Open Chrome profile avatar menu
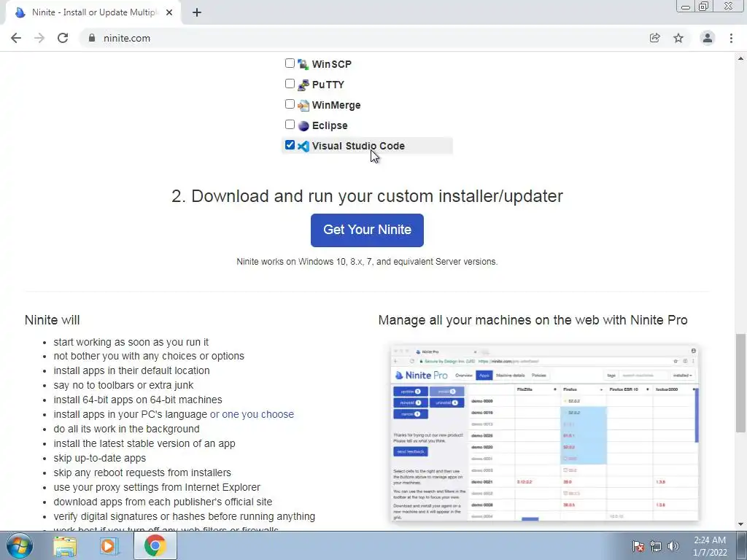 pyautogui.click(x=708, y=38)
